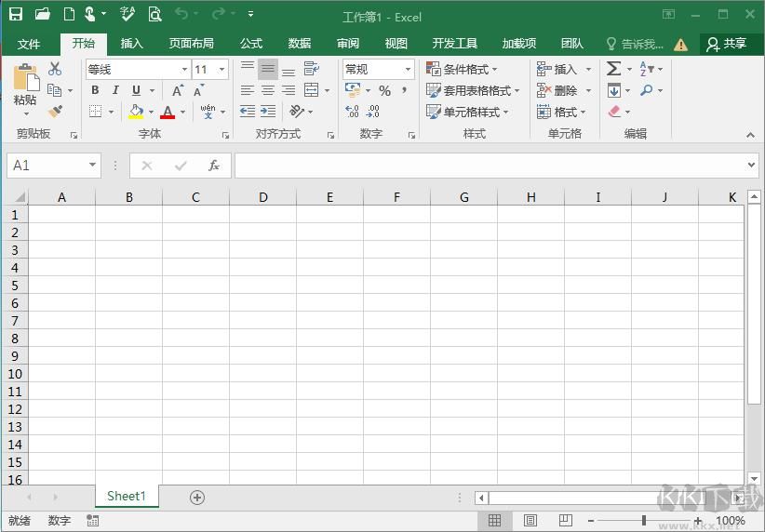The width and height of the screenshot is (765, 532).
Task: Increase font size with larger A icon
Action: point(178,90)
